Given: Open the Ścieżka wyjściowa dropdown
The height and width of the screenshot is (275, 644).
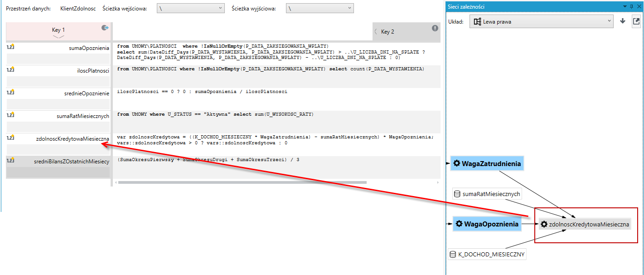Looking at the screenshot, I should (x=320, y=8).
